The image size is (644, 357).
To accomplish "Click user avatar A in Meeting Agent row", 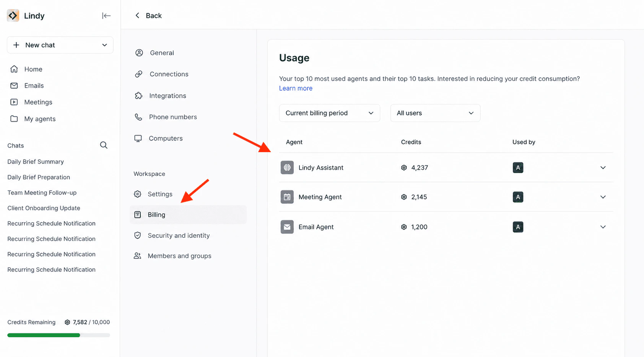I will click(x=518, y=197).
